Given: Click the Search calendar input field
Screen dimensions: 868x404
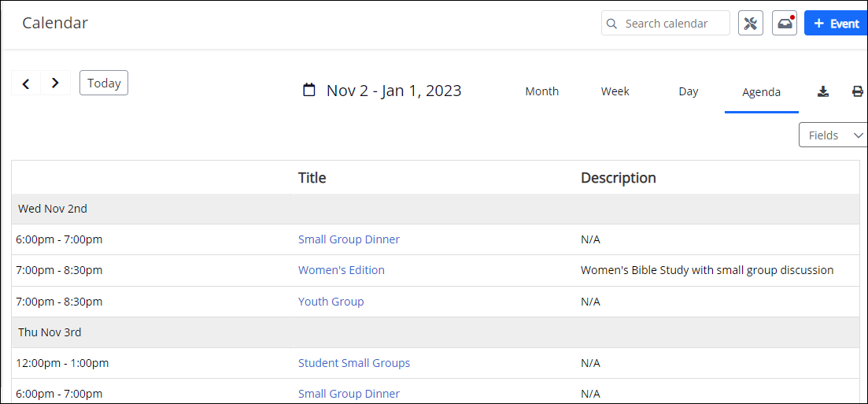Looking at the screenshot, I should point(673,24).
